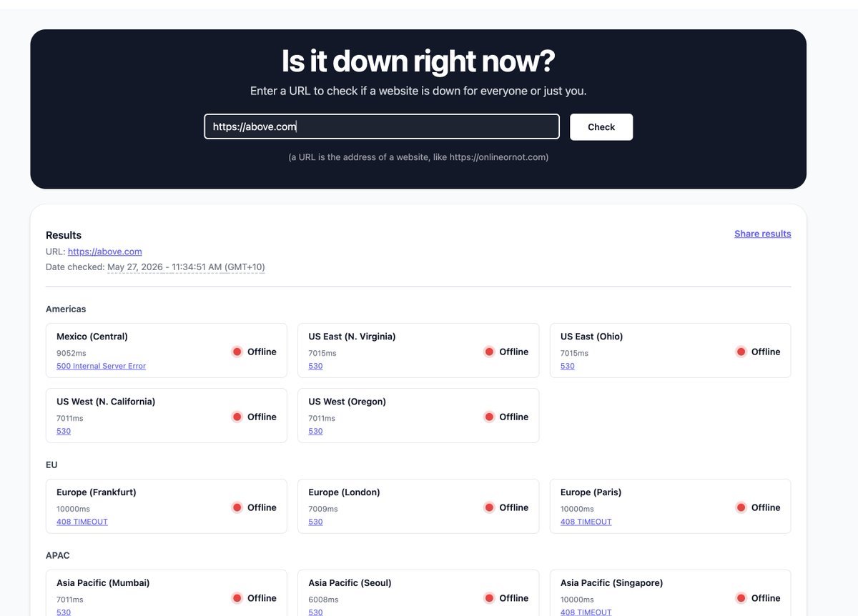Click the red status dot for US West (N. California)
This screenshot has width=858, height=616.
[237, 417]
